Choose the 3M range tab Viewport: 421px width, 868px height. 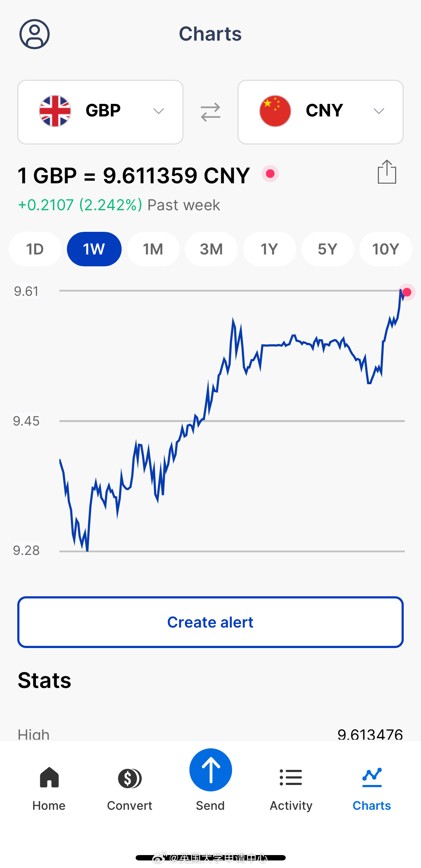(211, 249)
